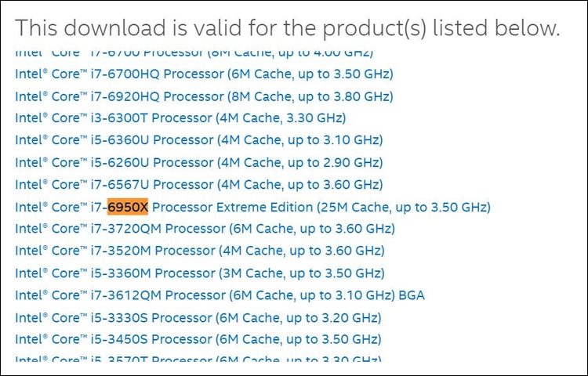Click the highlighted 6950X search match
588x376 pixels.
point(128,207)
